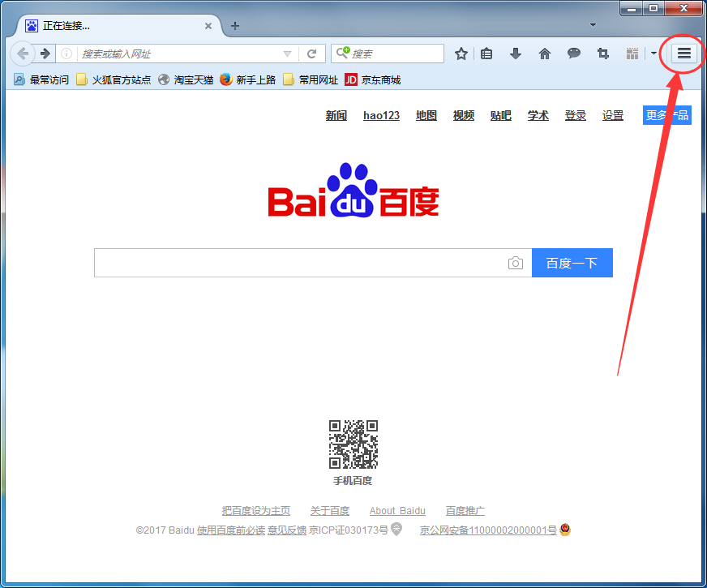Click the forward navigation arrow
Screen dimensions: 707x588
[x=45, y=54]
